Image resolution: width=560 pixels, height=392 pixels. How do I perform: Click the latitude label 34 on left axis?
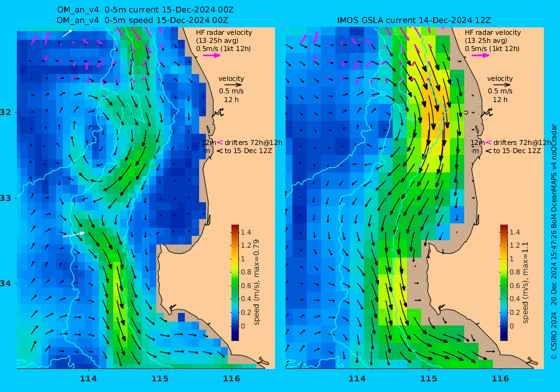(x=6, y=284)
